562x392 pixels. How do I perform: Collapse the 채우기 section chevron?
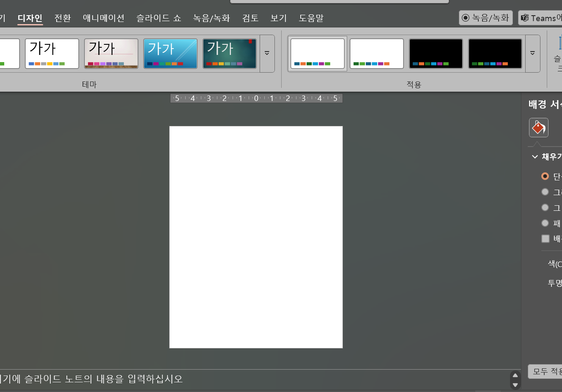535,157
